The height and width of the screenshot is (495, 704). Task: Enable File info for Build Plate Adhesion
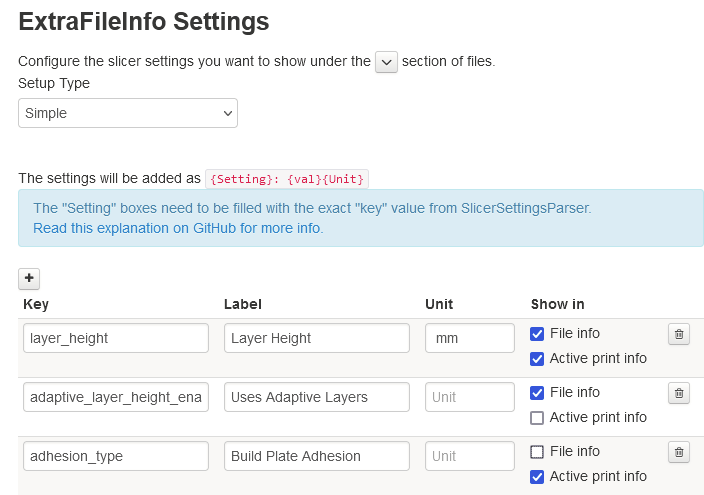click(x=537, y=451)
